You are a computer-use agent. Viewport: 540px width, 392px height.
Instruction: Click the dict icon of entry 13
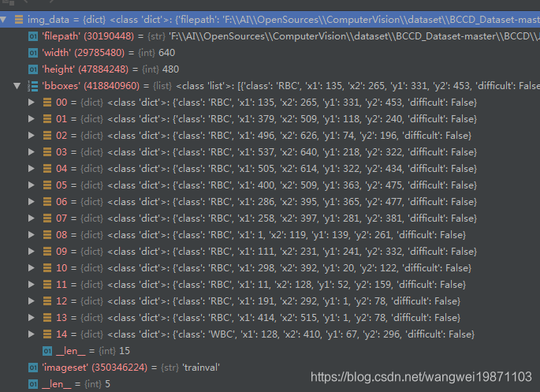tap(47, 317)
